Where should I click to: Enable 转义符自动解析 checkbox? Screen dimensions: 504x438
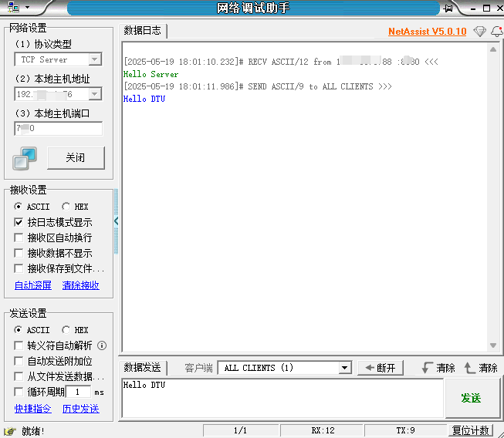tap(19, 345)
